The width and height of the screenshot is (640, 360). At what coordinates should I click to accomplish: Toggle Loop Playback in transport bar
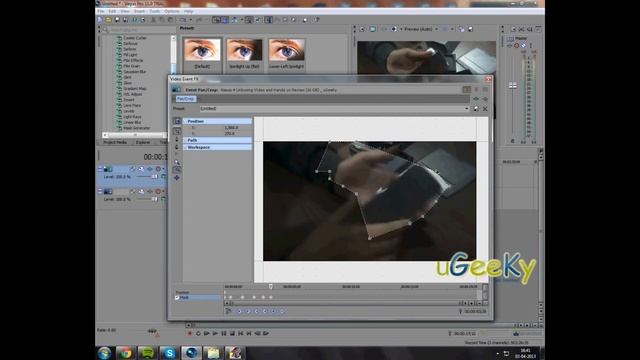[x=198, y=333]
